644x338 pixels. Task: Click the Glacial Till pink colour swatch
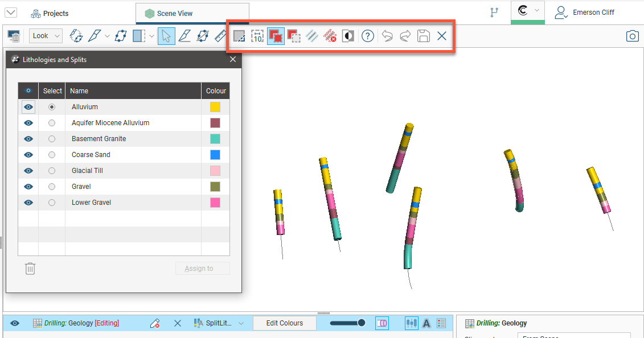(215, 171)
